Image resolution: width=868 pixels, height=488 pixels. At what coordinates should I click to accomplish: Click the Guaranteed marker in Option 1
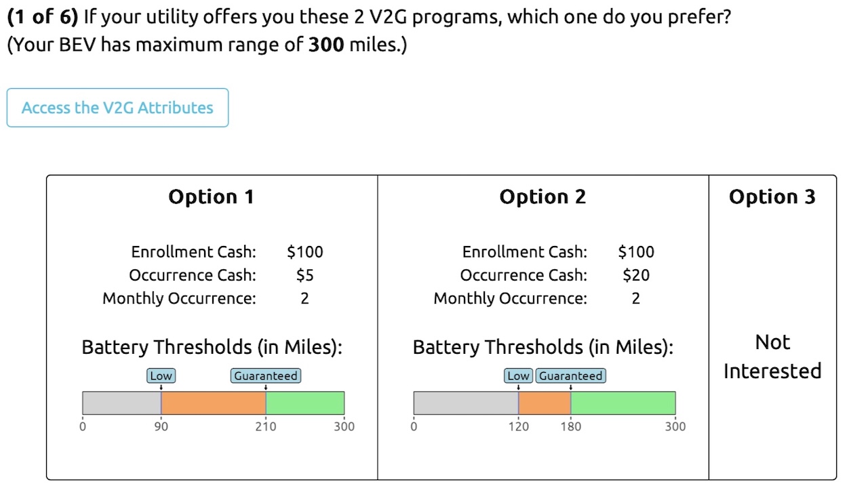(x=265, y=375)
